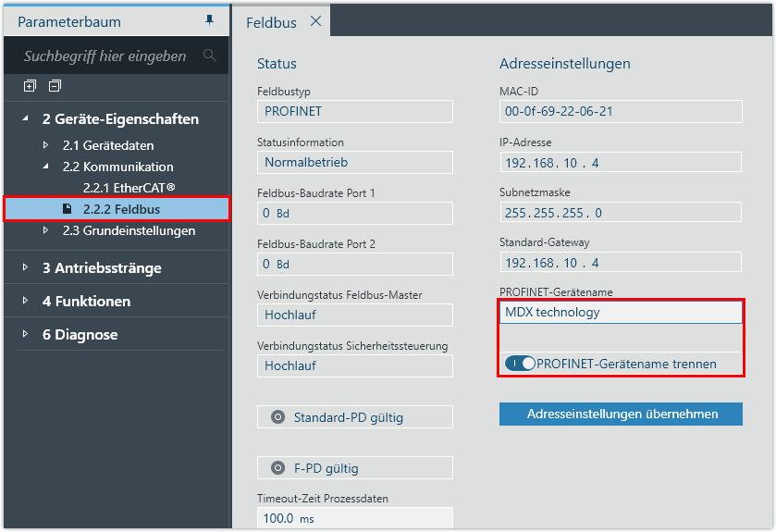The width and height of the screenshot is (776, 532).
Task: Expand 6 Diagnose section
Action: pos(25,334)
